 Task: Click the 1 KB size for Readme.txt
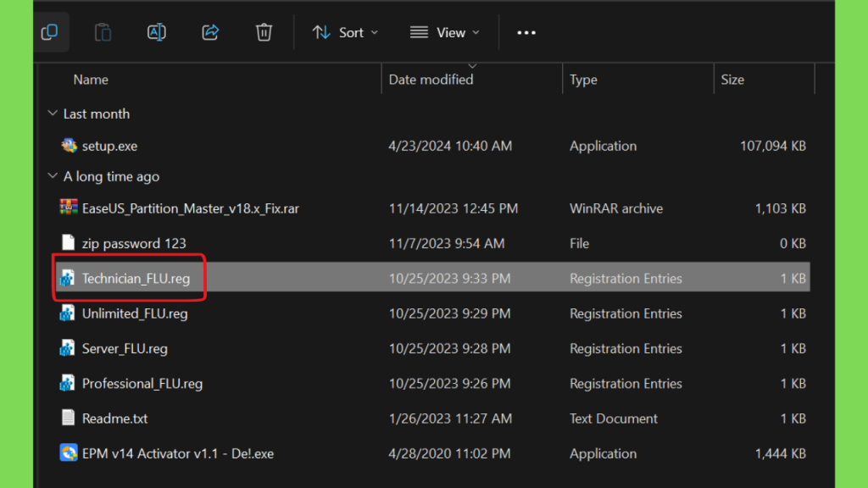(793, 419)
